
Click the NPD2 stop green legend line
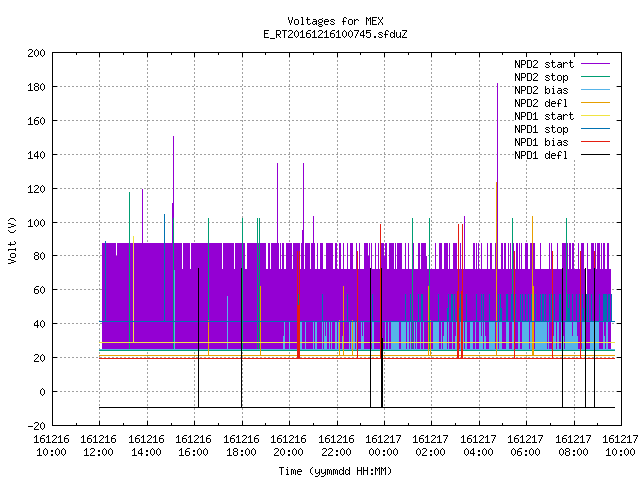[x=595, y=77]
